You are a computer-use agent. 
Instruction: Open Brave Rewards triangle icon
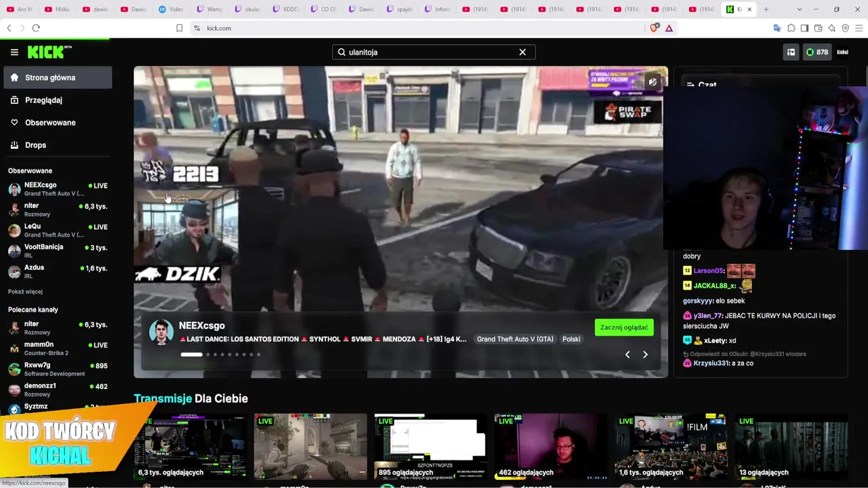669,28
